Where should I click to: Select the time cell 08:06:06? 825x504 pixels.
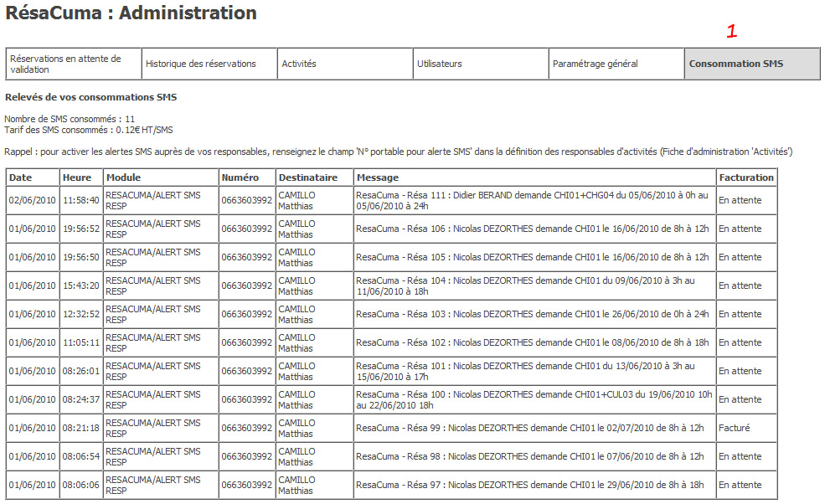(x=81, y=485)
